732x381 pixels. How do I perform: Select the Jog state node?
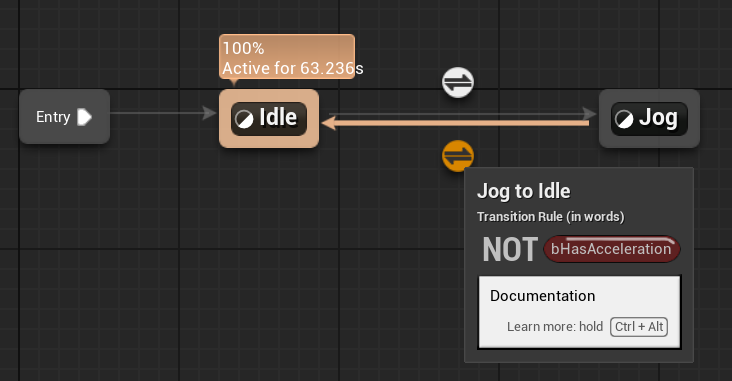(649, 119)
